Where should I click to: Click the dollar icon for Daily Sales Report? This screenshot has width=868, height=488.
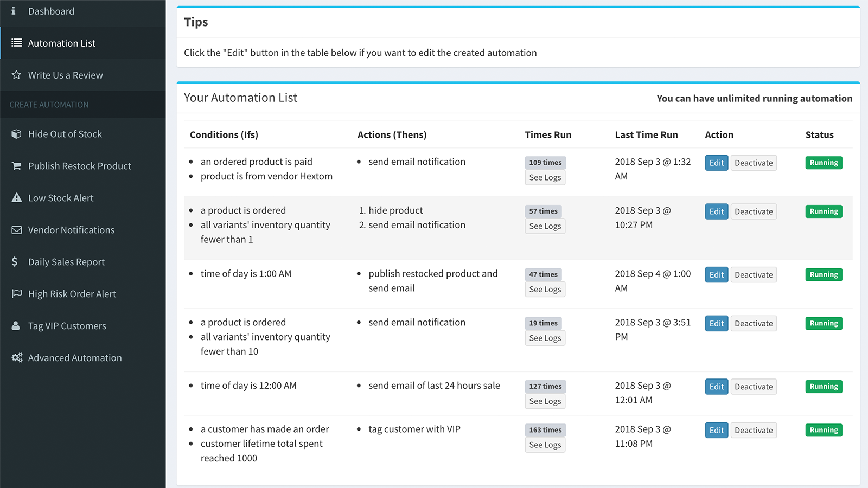(15, 262)
